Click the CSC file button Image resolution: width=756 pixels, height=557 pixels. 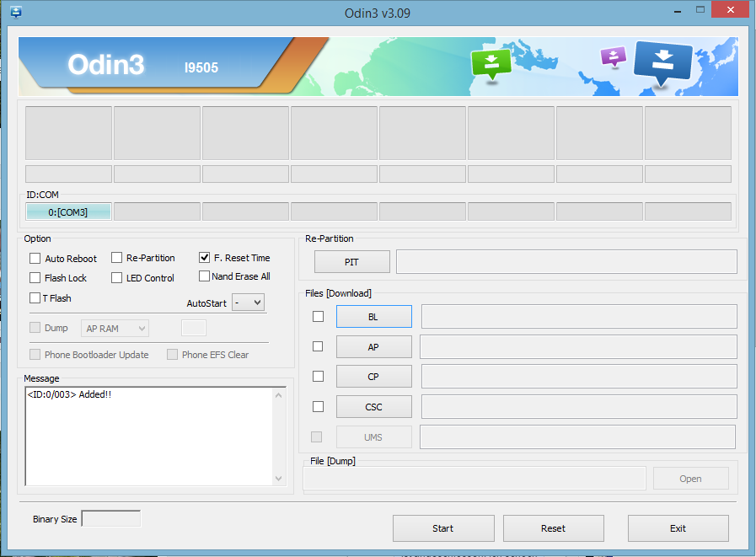click(373, 407)
